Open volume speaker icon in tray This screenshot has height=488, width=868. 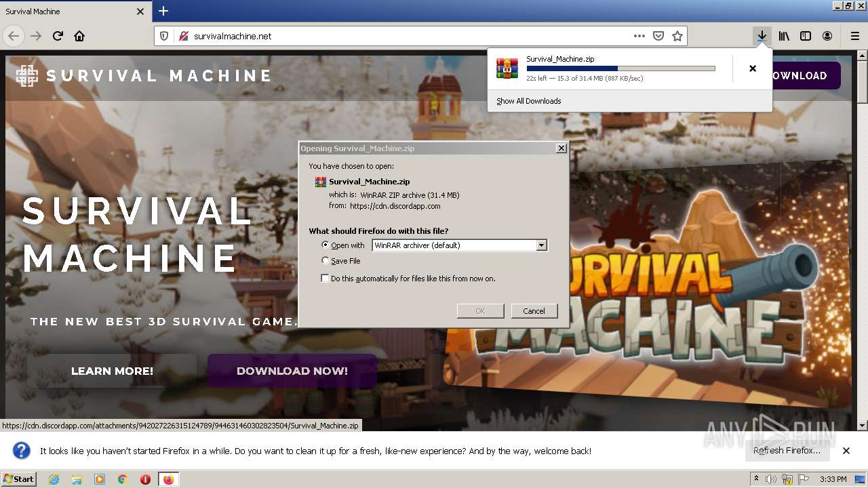(771, 479)
